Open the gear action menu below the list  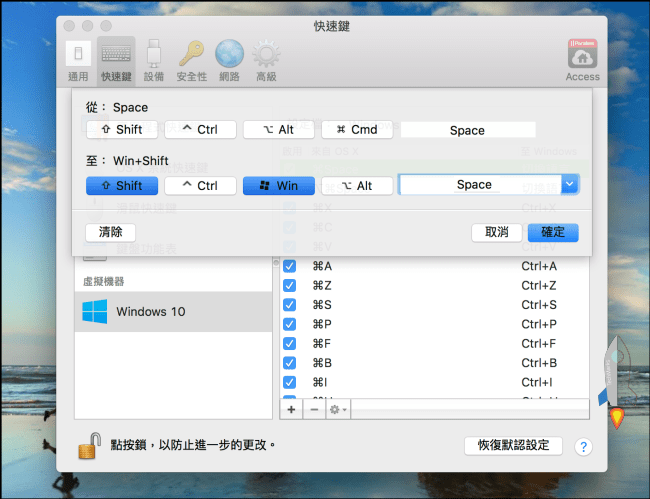[338, 410]
